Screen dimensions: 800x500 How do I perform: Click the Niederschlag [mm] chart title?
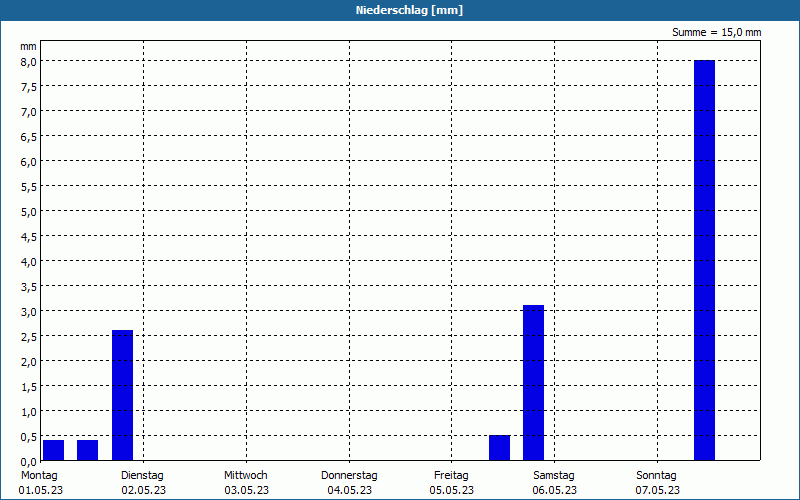pyautogui.click(x=409, y=10)
